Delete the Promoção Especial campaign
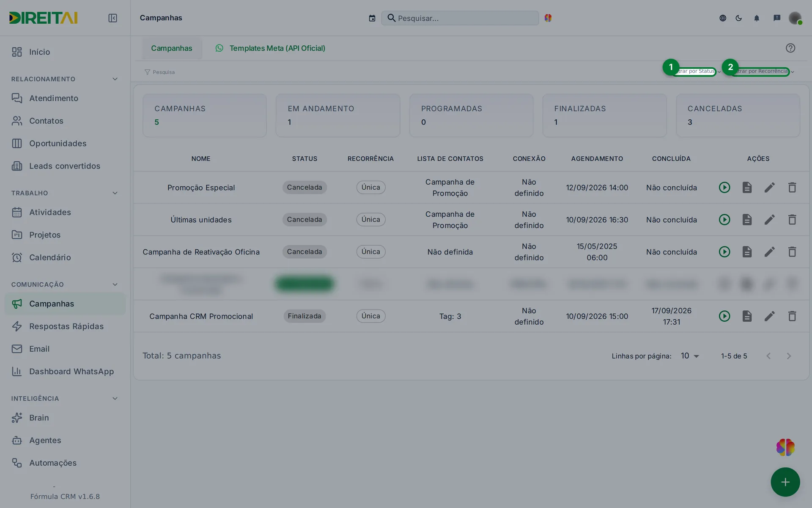 pyautogui.click(x=792, y=187)
